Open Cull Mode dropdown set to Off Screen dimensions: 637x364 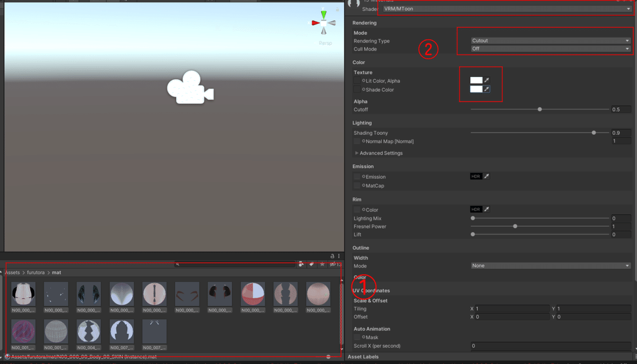tap(550, 49)
